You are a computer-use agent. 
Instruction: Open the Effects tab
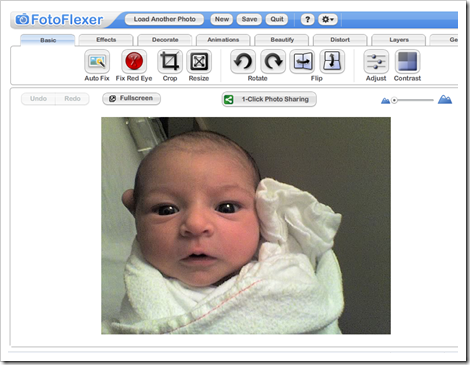click(x=106, y=40)
